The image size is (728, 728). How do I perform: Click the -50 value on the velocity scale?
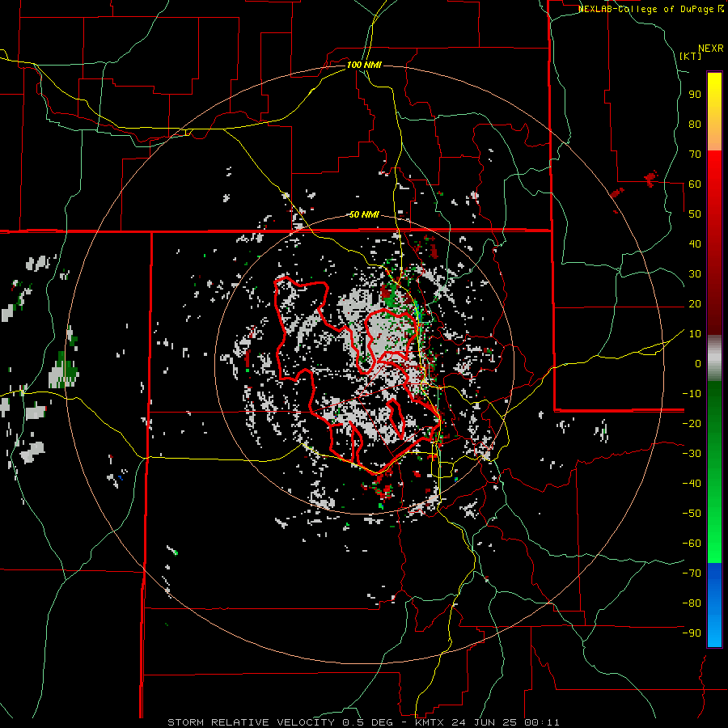[x=692, y=514]
